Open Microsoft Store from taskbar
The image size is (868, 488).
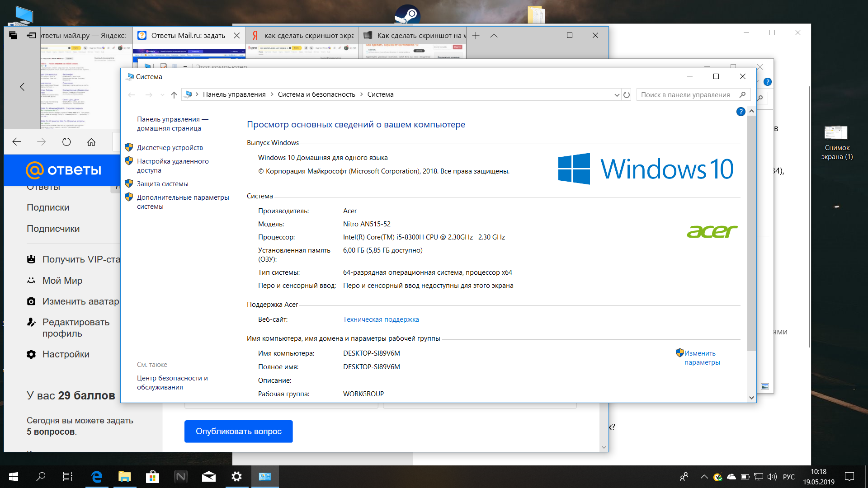click(153, 477)
